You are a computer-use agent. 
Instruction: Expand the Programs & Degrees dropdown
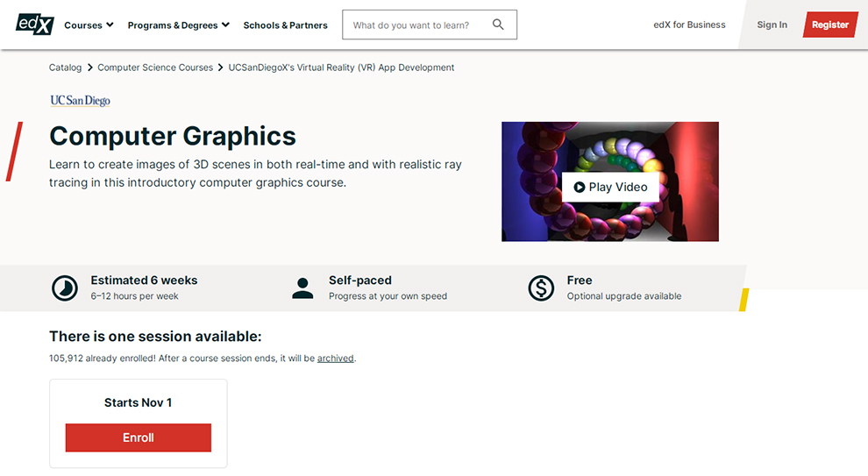pos(178,25)
